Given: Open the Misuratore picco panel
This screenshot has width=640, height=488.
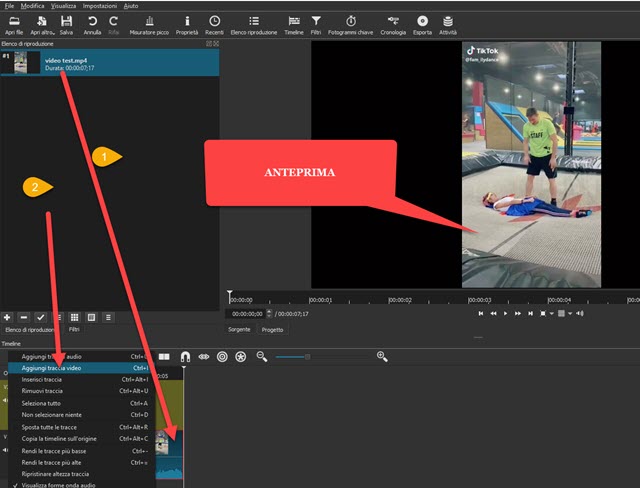Looking at the screenshot, I should pos(149,25).
